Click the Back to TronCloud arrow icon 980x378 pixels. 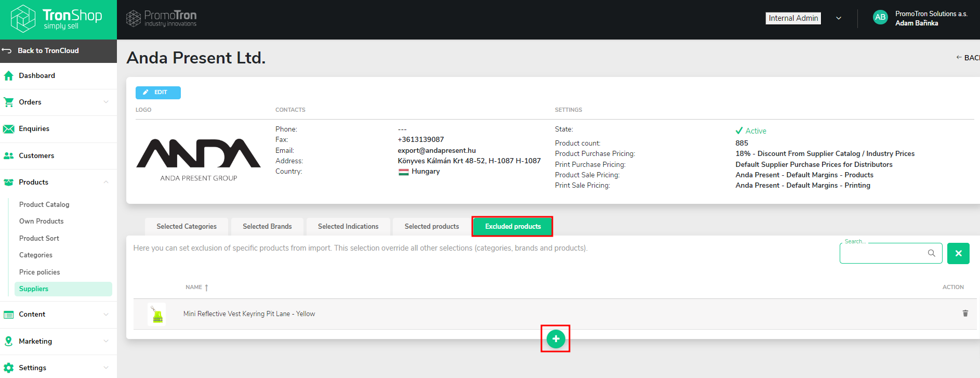[x=7, y=50]
